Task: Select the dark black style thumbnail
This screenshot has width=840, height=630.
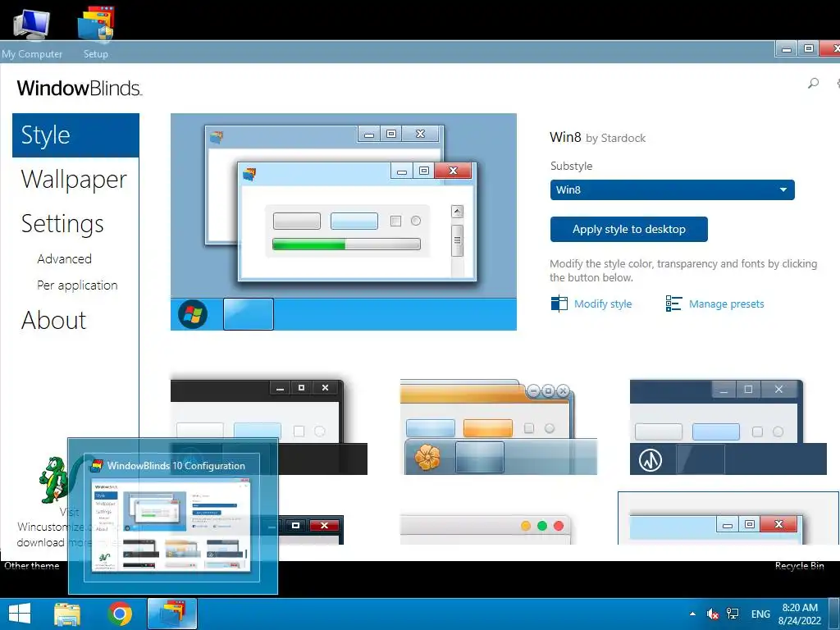Action: pos(269,427)
